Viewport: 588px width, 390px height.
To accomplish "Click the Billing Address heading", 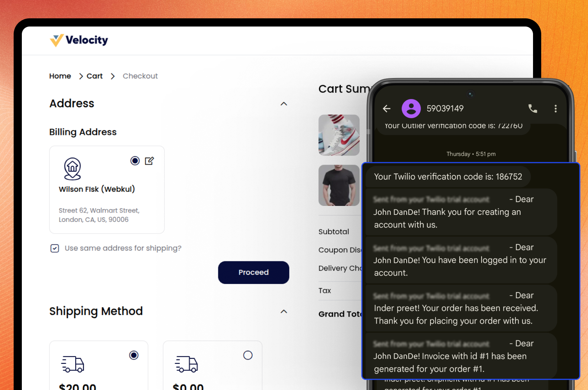I will click(x=83, y=132).
